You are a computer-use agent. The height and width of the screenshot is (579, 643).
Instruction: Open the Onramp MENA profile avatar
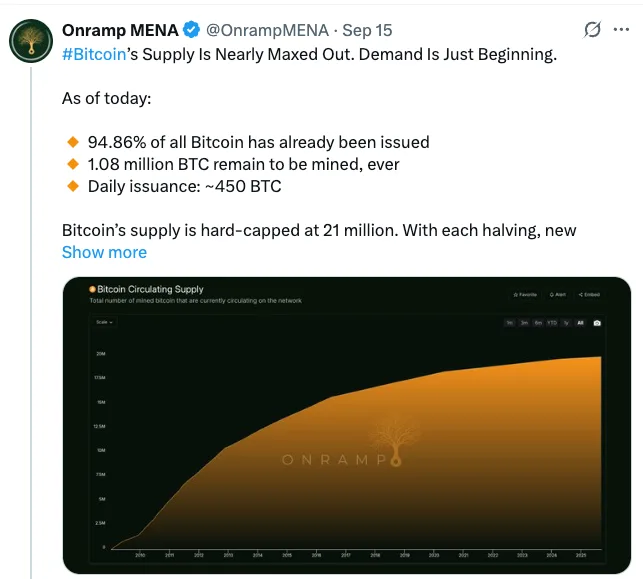click(31, 41)
